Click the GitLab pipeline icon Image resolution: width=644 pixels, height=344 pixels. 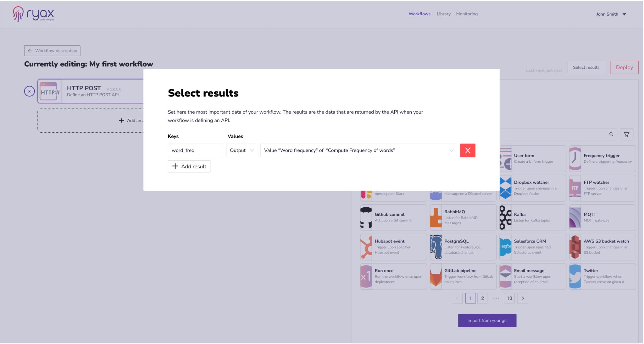[x=436, y=276]
